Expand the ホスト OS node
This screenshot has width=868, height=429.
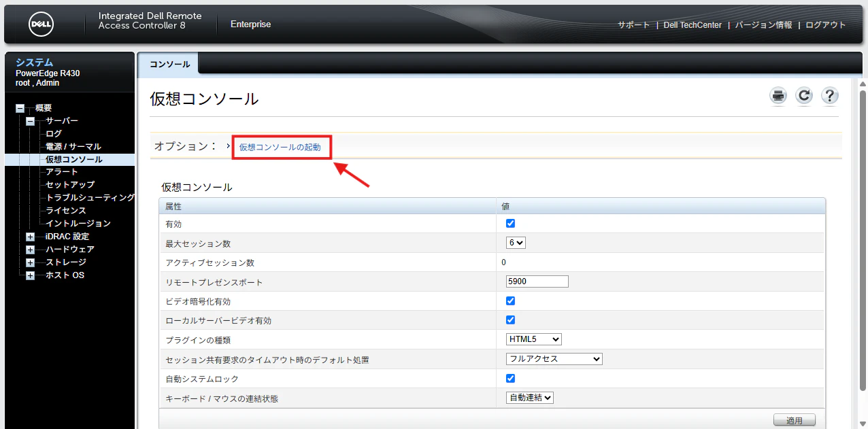pos(30,275)
